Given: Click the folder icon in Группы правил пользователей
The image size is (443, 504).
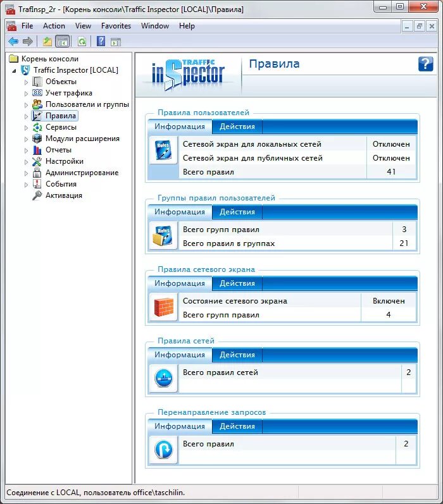Looking at the screenshot, I should [163, 236].
